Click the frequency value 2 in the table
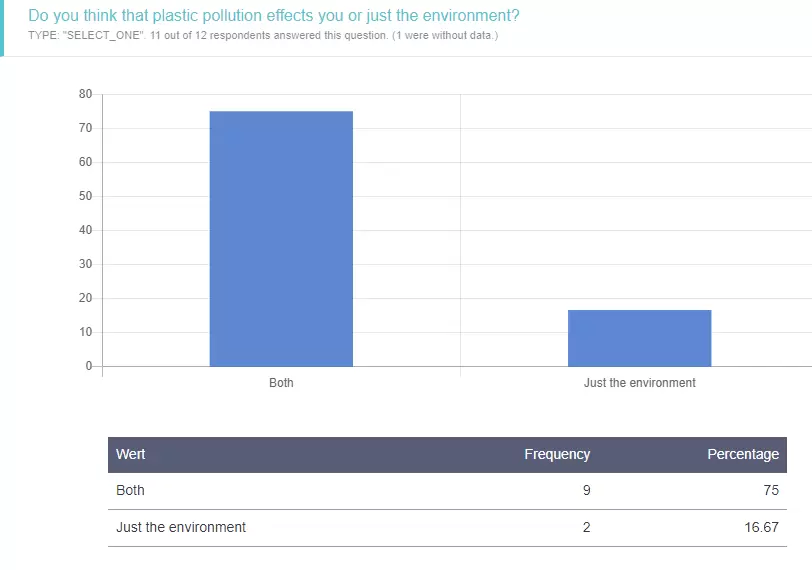Viewport: 812px width, 570px height. pyautogui.click(x=586, y=527)
